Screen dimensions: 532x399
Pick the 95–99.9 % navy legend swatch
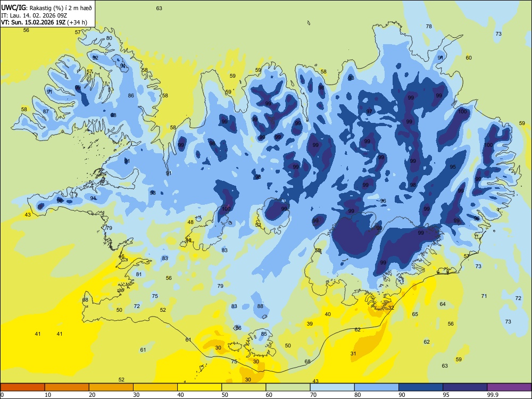point(465,387)
